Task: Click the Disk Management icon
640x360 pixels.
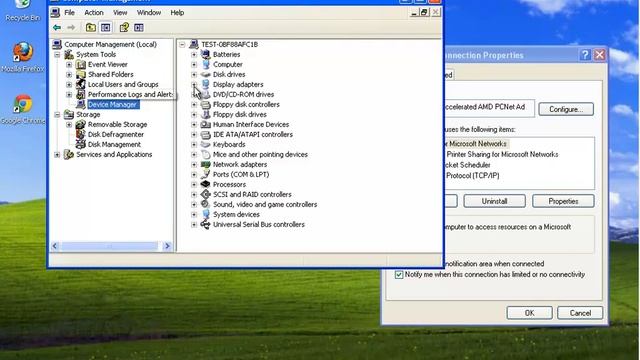Action: (81, 144)
